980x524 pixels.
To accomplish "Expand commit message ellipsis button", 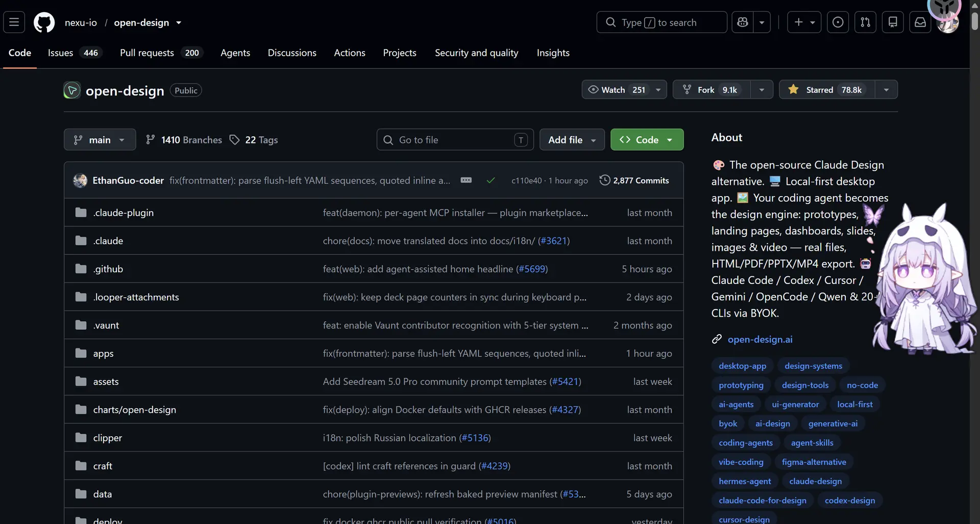I will point(466,180).
